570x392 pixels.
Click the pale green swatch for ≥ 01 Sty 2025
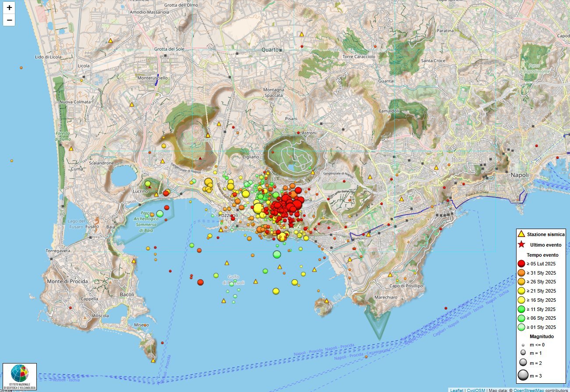521,327
